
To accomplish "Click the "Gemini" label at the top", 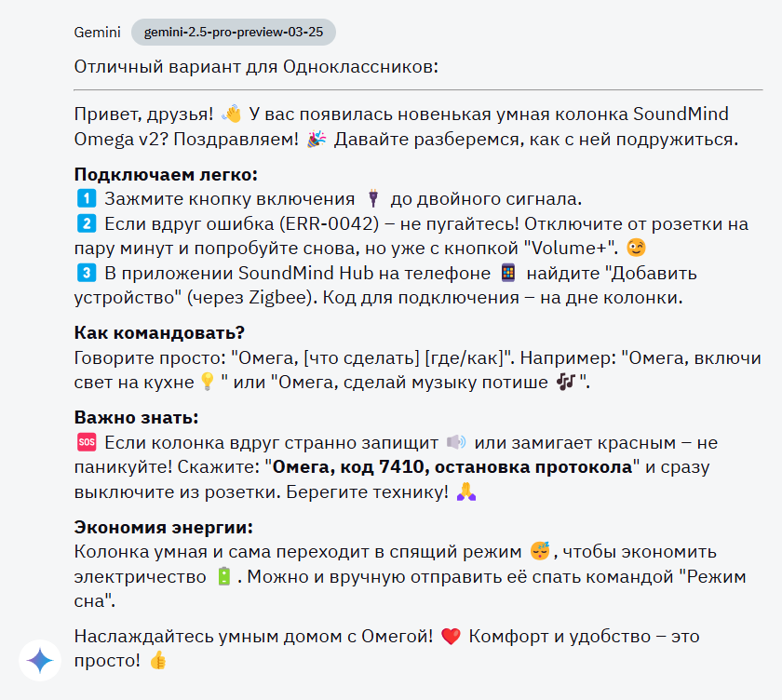I will [97, 32].
